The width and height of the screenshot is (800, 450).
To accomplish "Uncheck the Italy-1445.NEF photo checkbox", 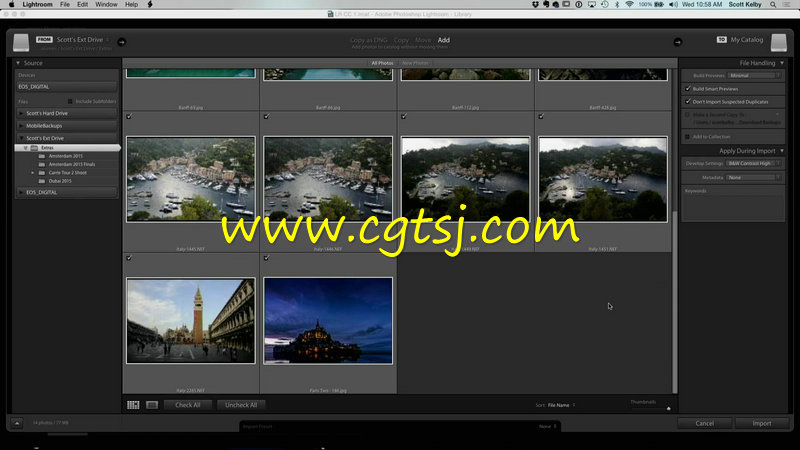I will click(129, 116).
